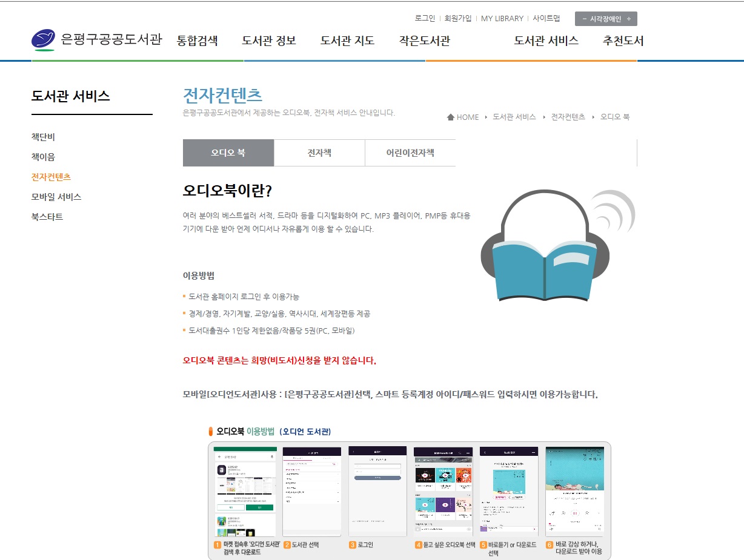Open the 도서관 정보 menu

coord(268,41)
